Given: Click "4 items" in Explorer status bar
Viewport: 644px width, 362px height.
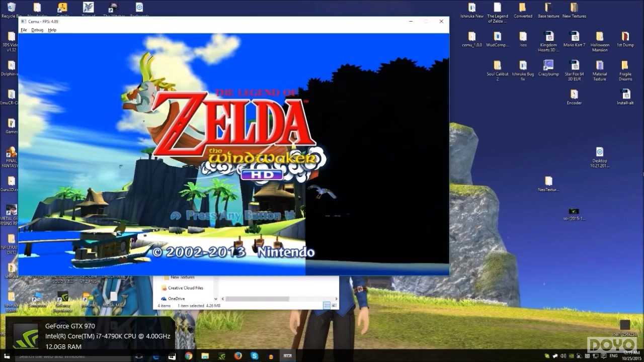Looking at the screenshot, I should tap(164, 306).
